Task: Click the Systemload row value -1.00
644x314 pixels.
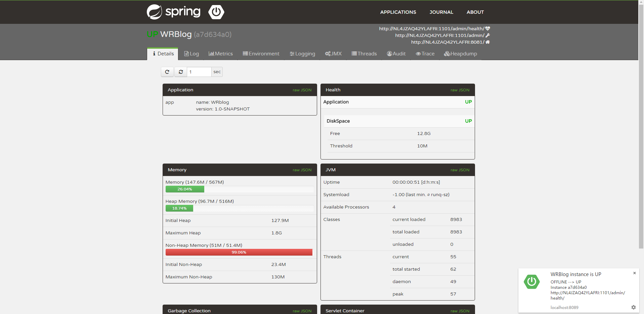Action: tap(421, 194)
